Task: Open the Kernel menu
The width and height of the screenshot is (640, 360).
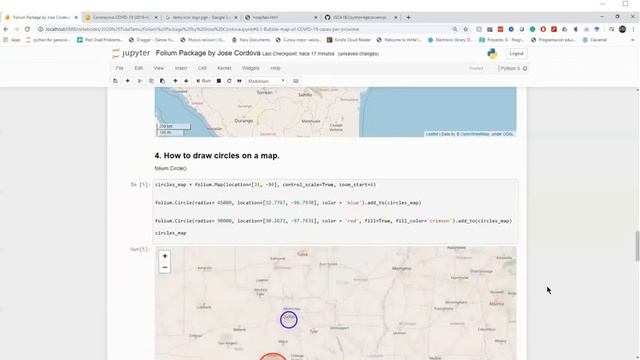Action: pyautogui.click(x=224, y=68)
